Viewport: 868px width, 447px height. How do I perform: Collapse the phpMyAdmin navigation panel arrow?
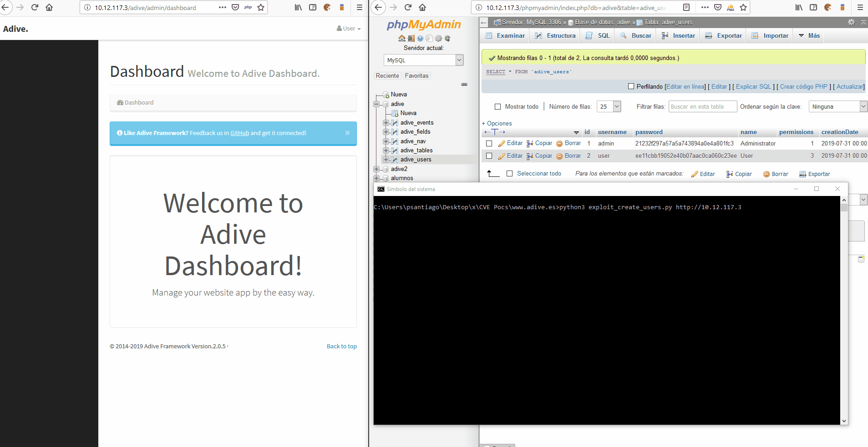(484, 22)
